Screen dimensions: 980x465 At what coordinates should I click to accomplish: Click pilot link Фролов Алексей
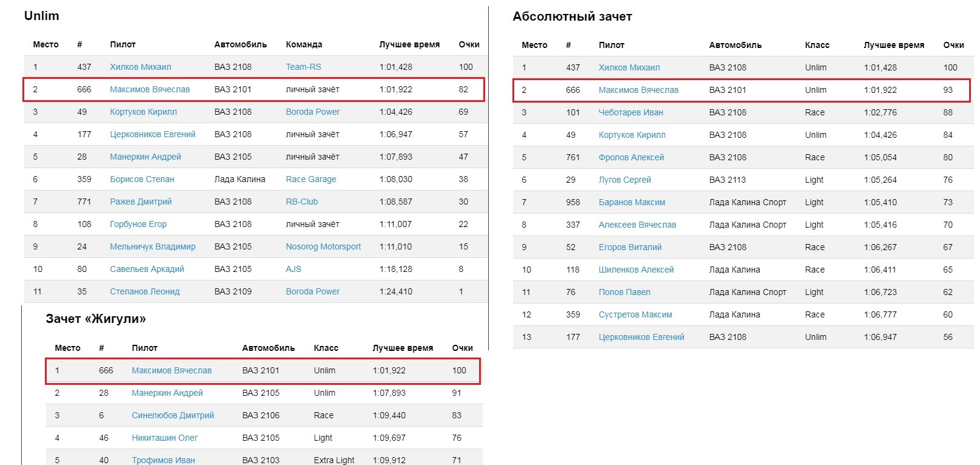(x=631, y=157)
